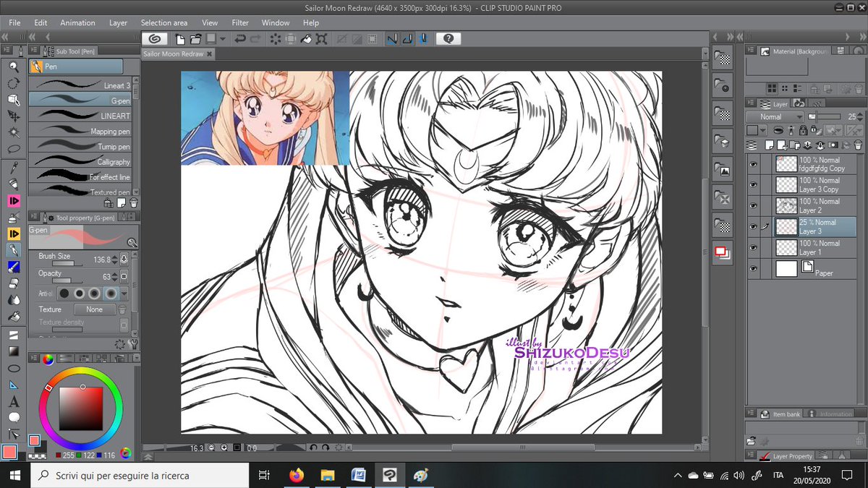Open the Animation menu

pyautogui.click(x=77, y=23)
